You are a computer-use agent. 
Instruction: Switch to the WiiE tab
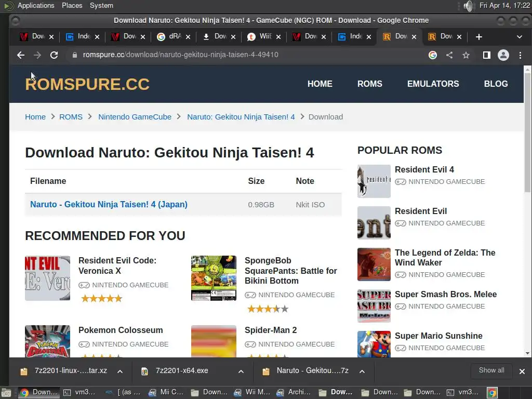tap(261, 36)
